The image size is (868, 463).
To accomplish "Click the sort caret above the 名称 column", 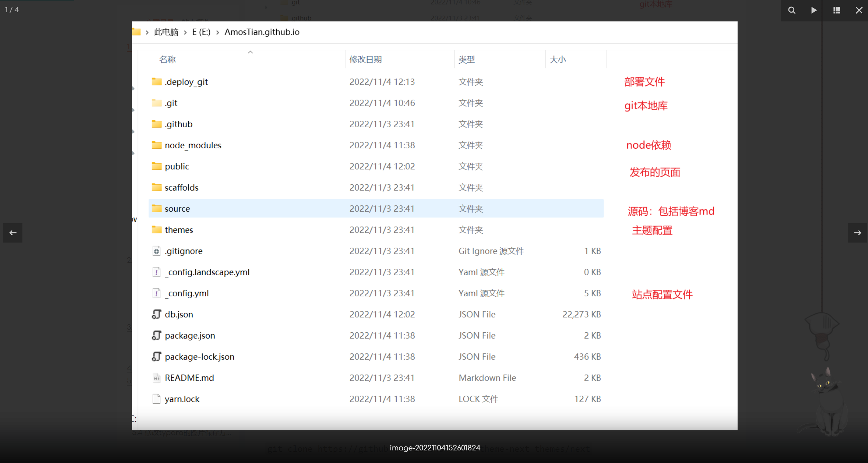I will (x=250, y=52).
